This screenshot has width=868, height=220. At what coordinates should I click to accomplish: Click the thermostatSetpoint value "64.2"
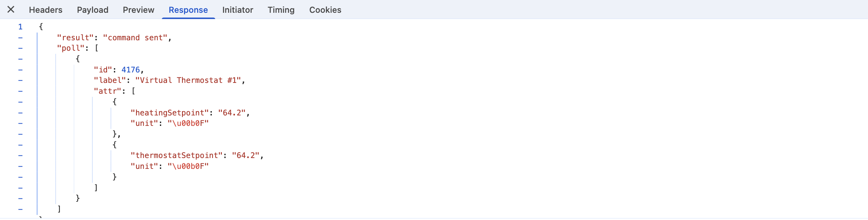[246, 155]
